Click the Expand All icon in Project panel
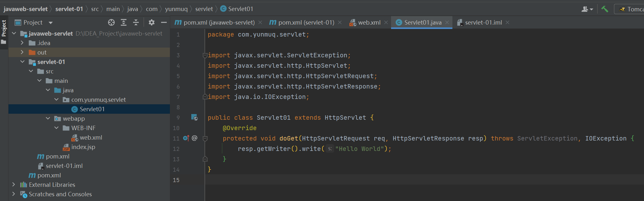The image size is (644, 201). [124, 22]
